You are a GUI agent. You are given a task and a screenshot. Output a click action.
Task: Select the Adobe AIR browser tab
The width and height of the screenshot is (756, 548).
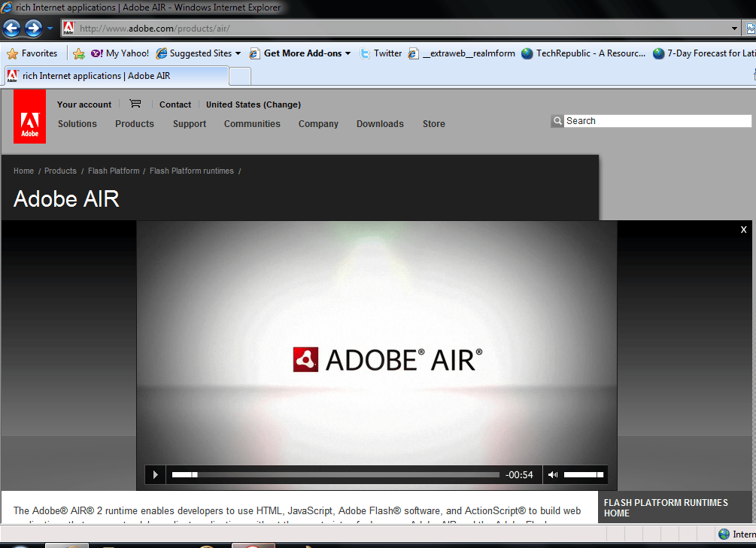point(116,76)
